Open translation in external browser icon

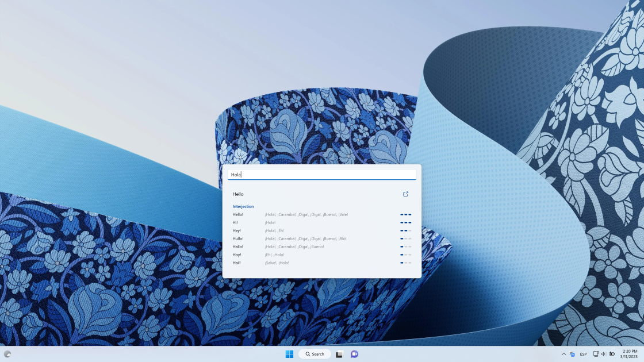[405, 194]
